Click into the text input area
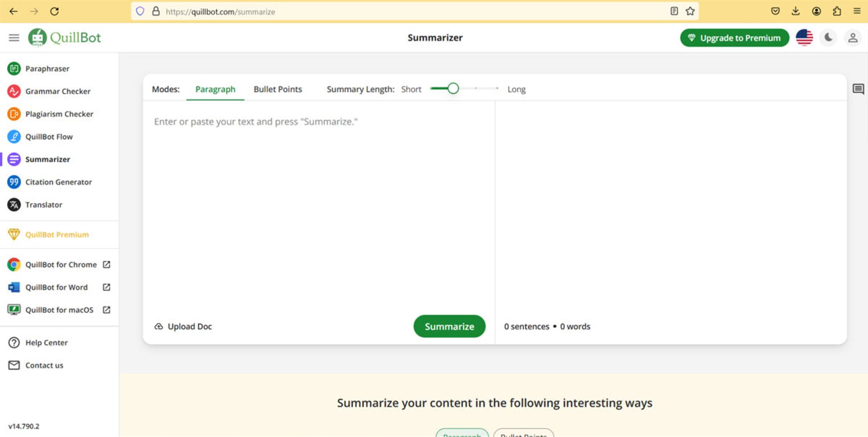This screenshot has height=437, width=868. coord(318,204)
